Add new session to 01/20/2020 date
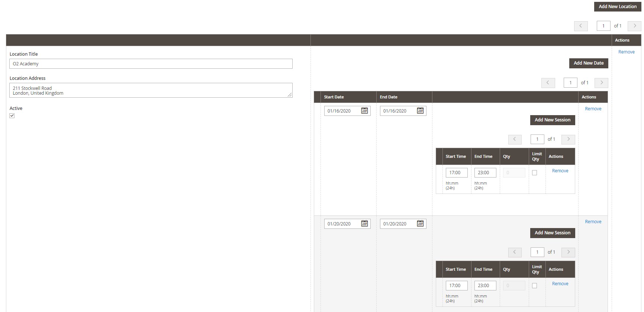This screenshot has width=644, height=312. click(552, 233)
